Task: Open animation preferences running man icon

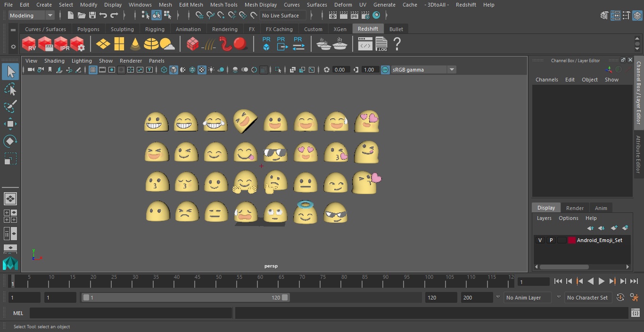Action: [x=635, y=298]
